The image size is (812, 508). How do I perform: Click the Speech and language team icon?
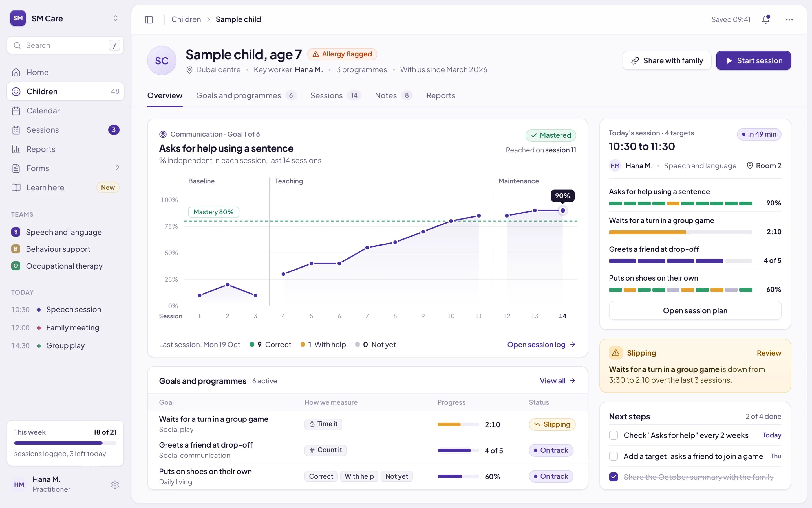tap(16, 232)
